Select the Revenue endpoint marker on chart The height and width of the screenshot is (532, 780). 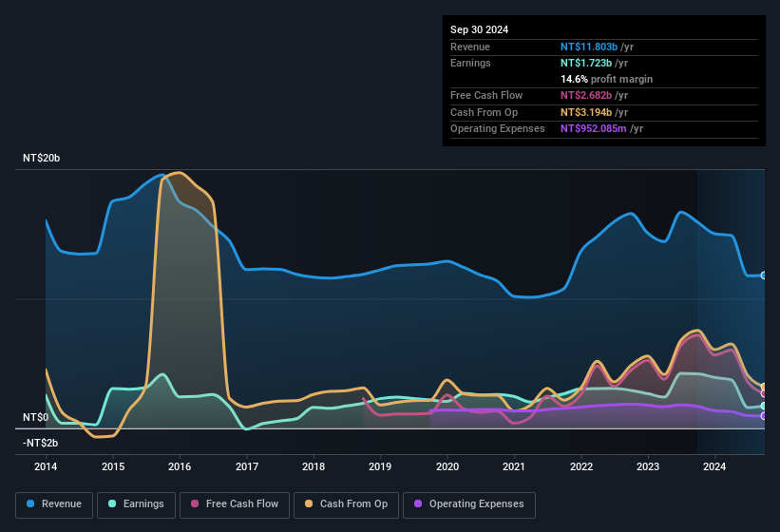coord(764,275)
